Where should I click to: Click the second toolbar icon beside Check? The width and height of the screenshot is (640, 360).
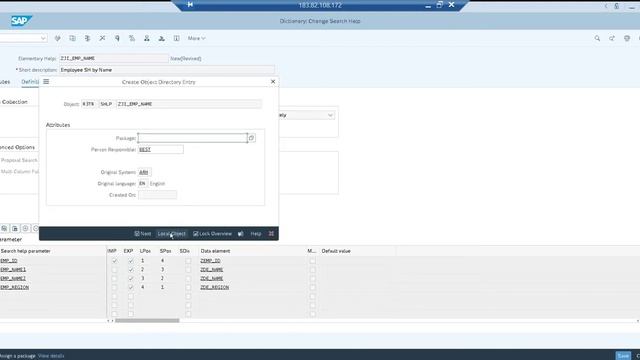click(x=72, y=38)
